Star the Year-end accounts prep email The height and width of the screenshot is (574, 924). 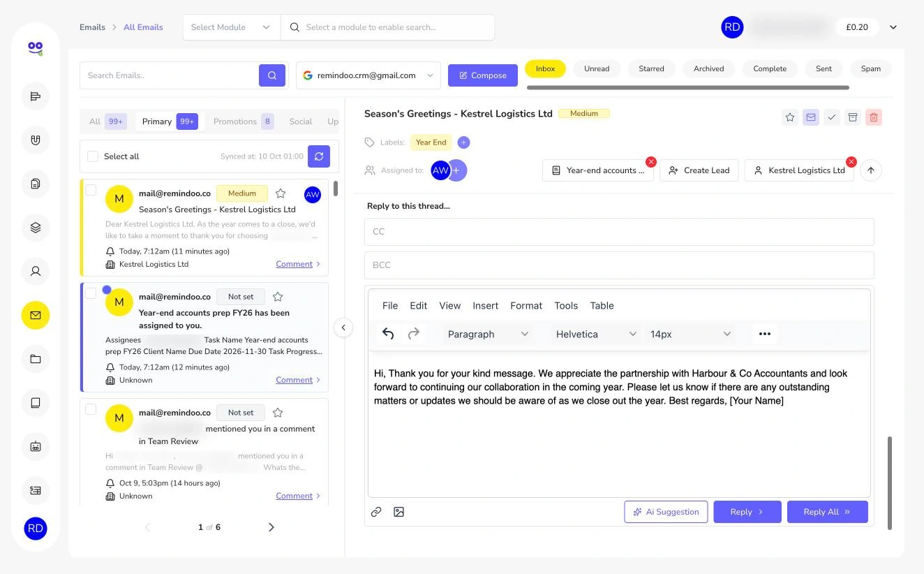pos(278,297)
